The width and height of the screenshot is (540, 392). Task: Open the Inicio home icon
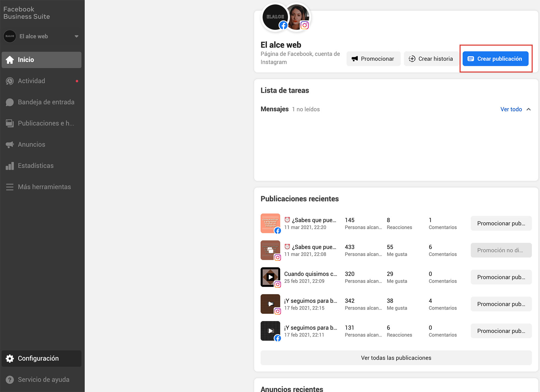(x=10, y=60)
